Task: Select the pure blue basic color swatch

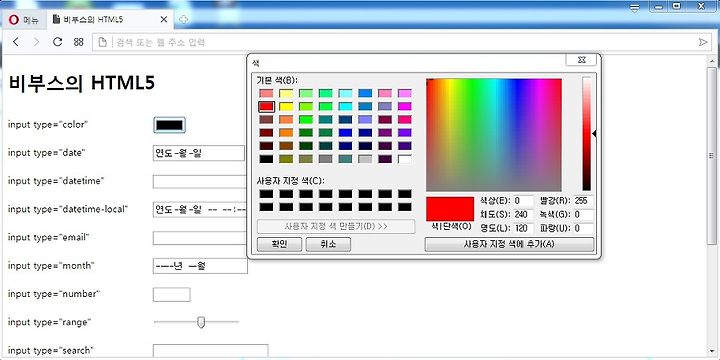Action: [345, 133]
